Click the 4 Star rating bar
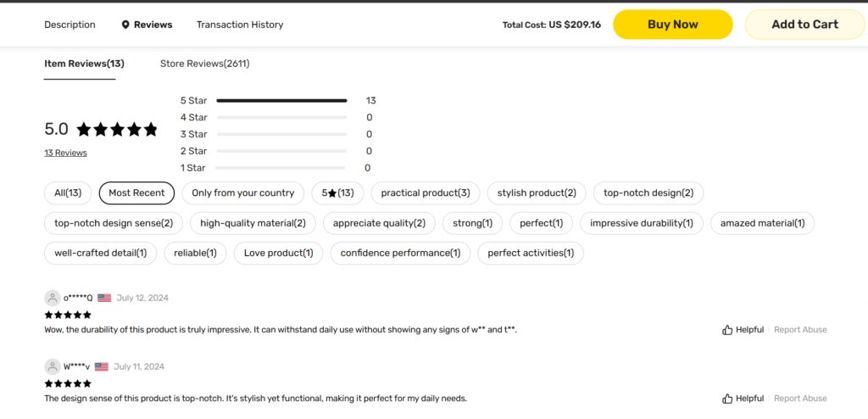Viewport: 868px width, 419px height. click(281, 118)
